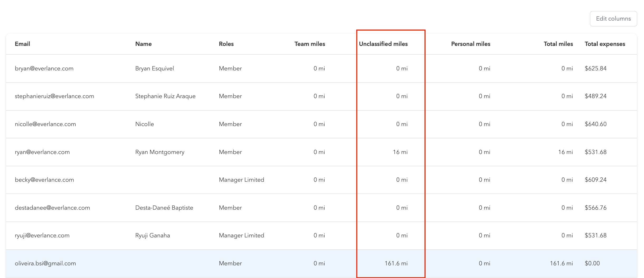Open Ryuji Ganaha's member row
The image size is (644, 278).
click(152, 236)
